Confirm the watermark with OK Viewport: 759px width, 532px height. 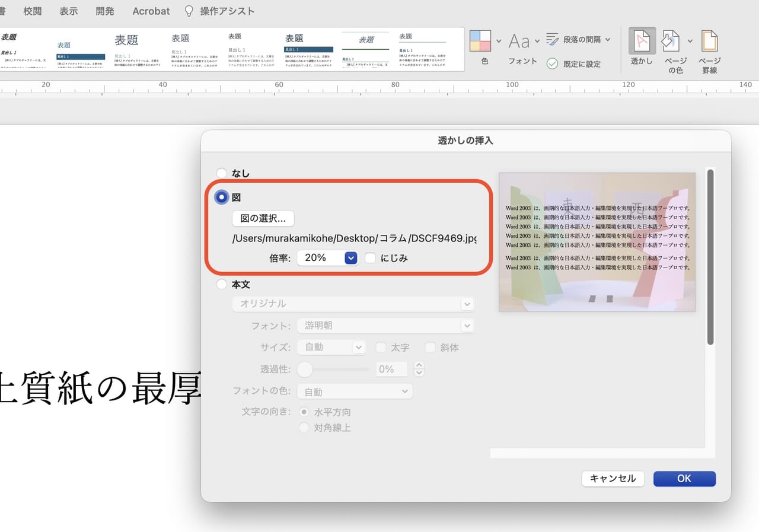[684, 479]
